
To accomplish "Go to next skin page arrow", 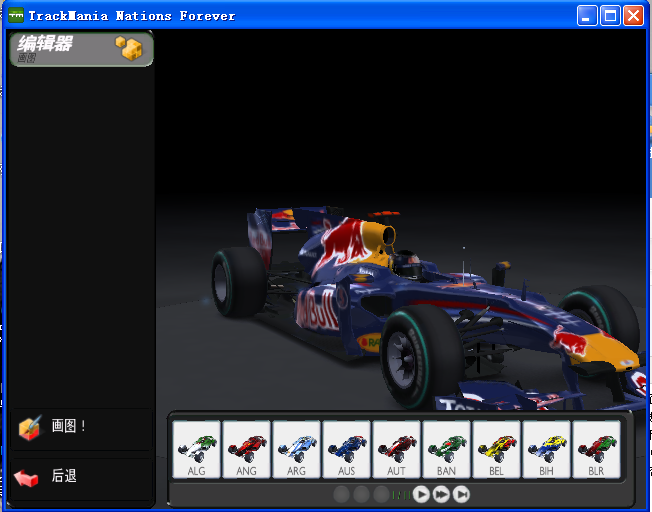I will pyautogui.click(x=421, y=495).
